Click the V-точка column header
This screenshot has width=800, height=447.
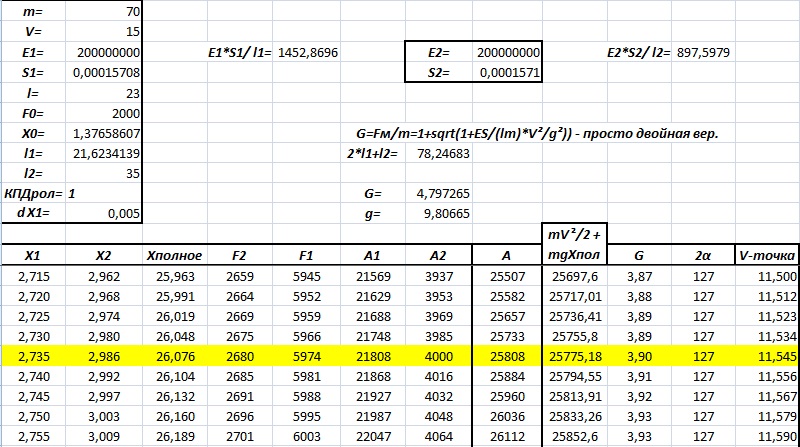click(x=766, y=255)
